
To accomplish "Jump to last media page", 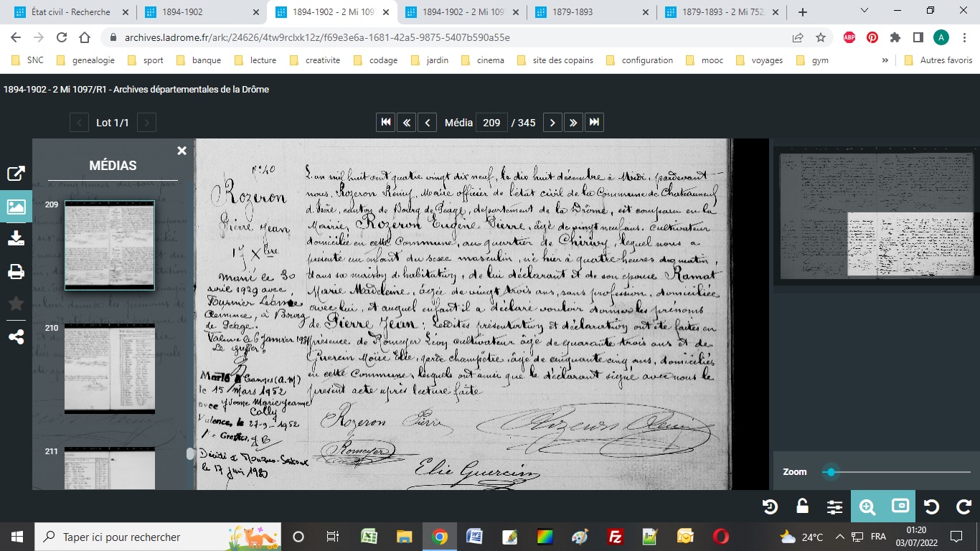I will point(594,123).
